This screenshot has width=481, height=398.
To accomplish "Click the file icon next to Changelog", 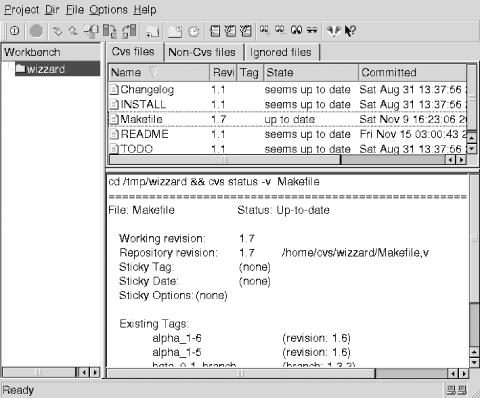I will tap(114, 90).
